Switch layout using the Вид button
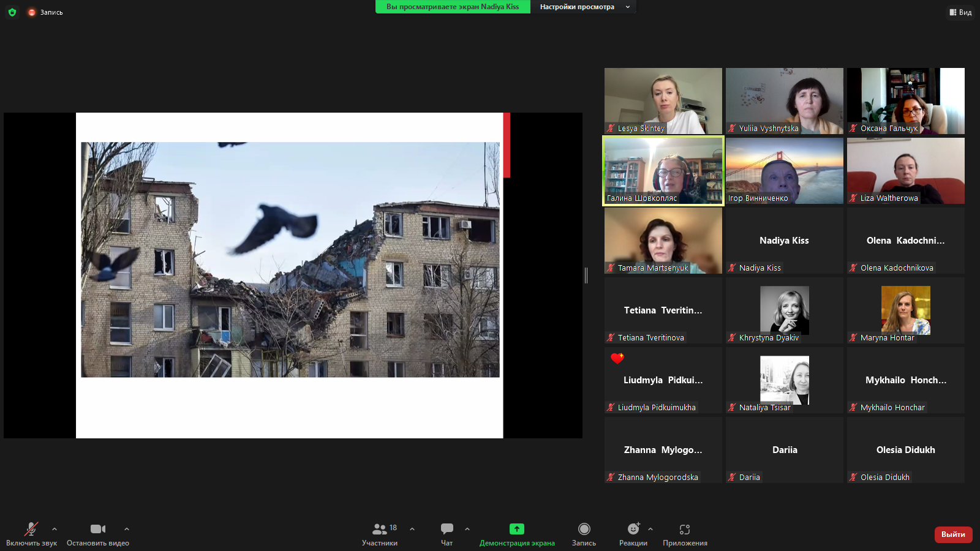The height and width of the screenshot is (551, 980). pos(960,12)
